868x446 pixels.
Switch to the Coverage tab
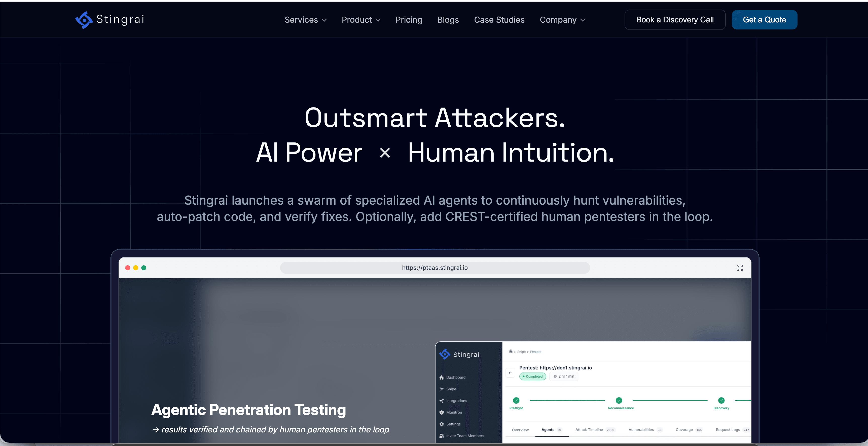(x=689, y=430)
